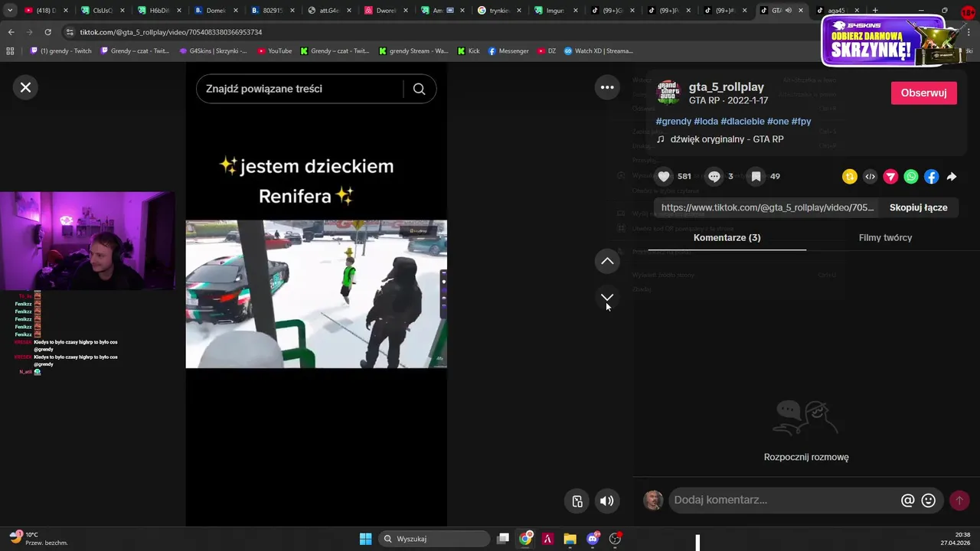
Task: Open Task View on the taskbar
Action: (x=503, y=539)
